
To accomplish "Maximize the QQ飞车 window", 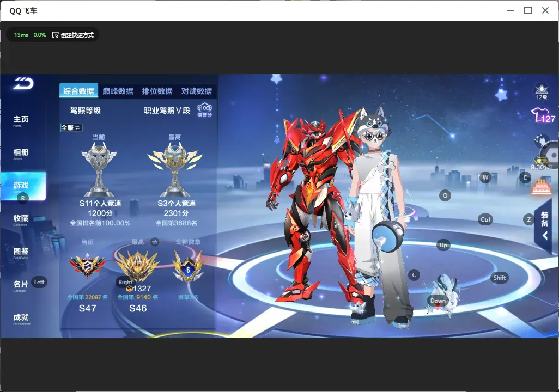I will pos(528,10).
